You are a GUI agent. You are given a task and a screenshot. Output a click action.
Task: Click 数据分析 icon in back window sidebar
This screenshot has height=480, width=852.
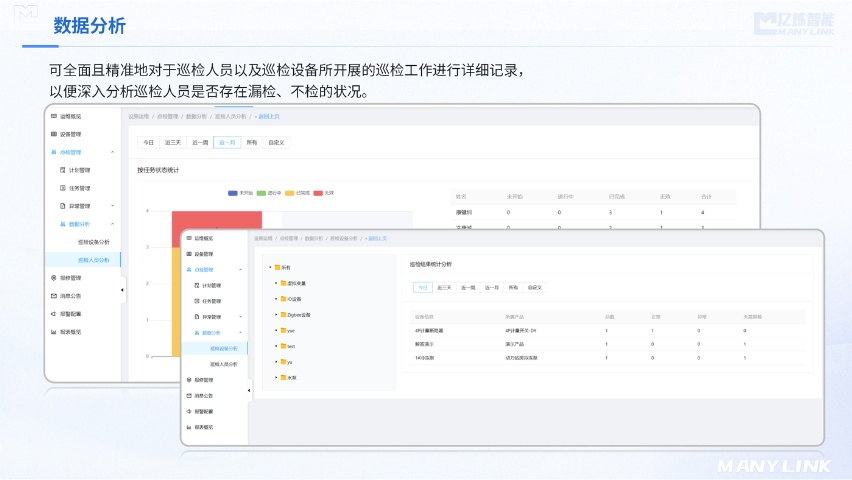tap(62, 224)
